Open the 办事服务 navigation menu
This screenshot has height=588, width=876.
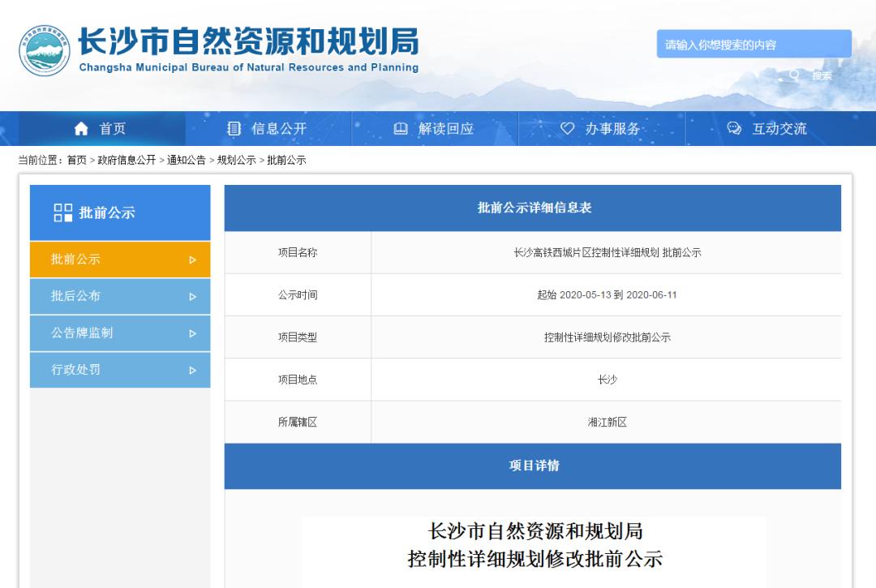pos(612,129)
